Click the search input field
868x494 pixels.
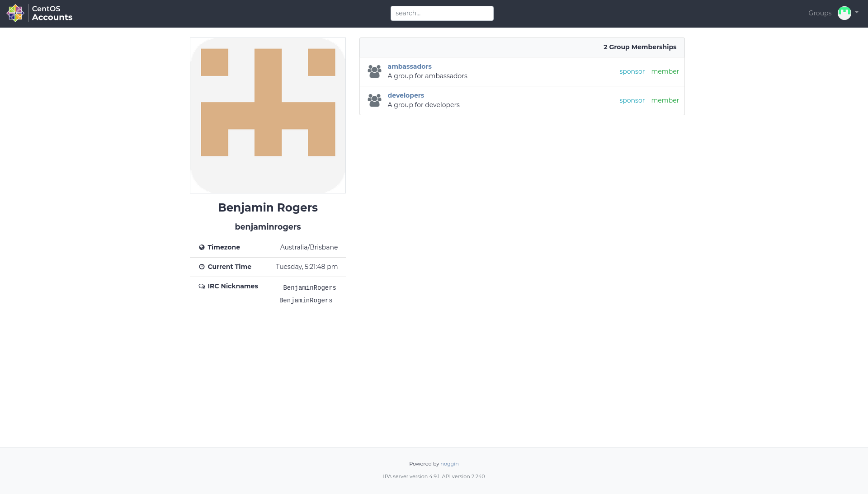[x=442, y=13]
